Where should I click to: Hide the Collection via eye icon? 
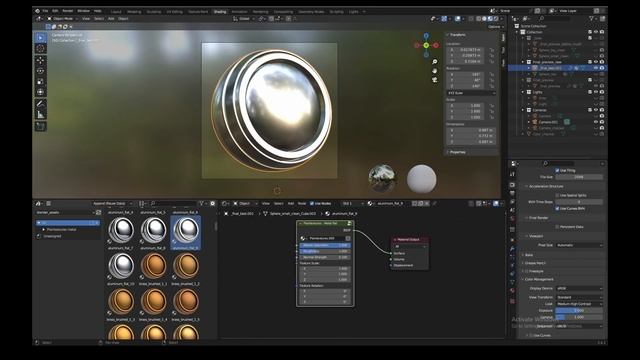coord(596,32)
